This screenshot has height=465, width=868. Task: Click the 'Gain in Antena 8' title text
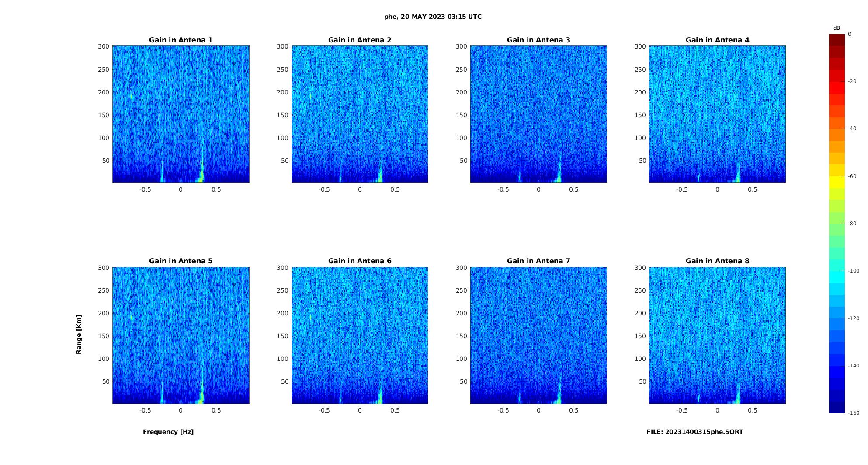coord(717,261)
